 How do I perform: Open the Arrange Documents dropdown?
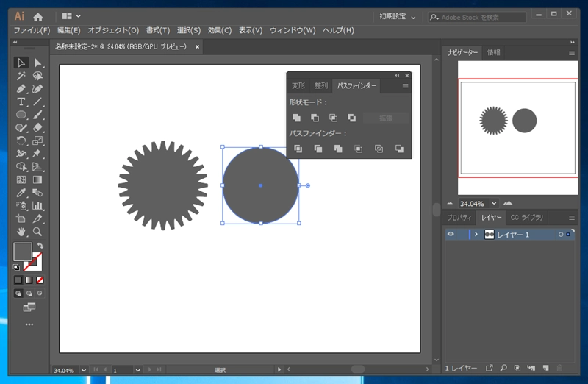coord(71,16)
